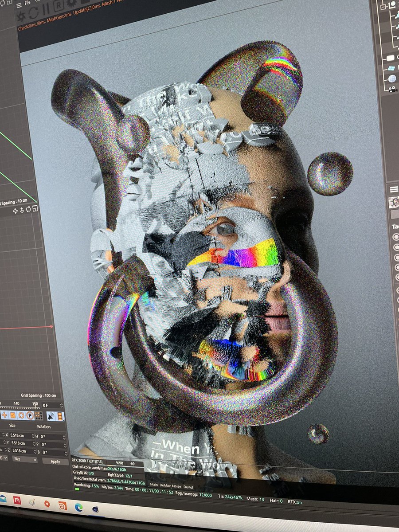Select the white light object icon in Object Manager
The image size is (399, 532).
point(391,58)
